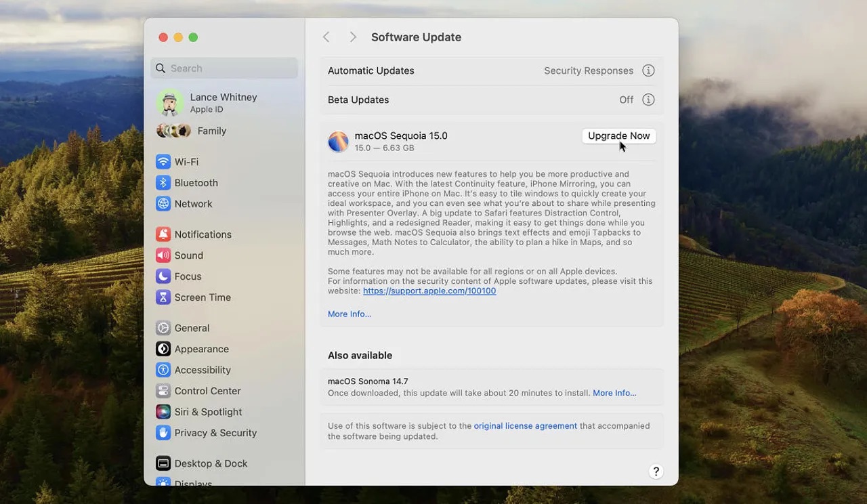Click the macOS Sequoia 15.0 title

401,135
